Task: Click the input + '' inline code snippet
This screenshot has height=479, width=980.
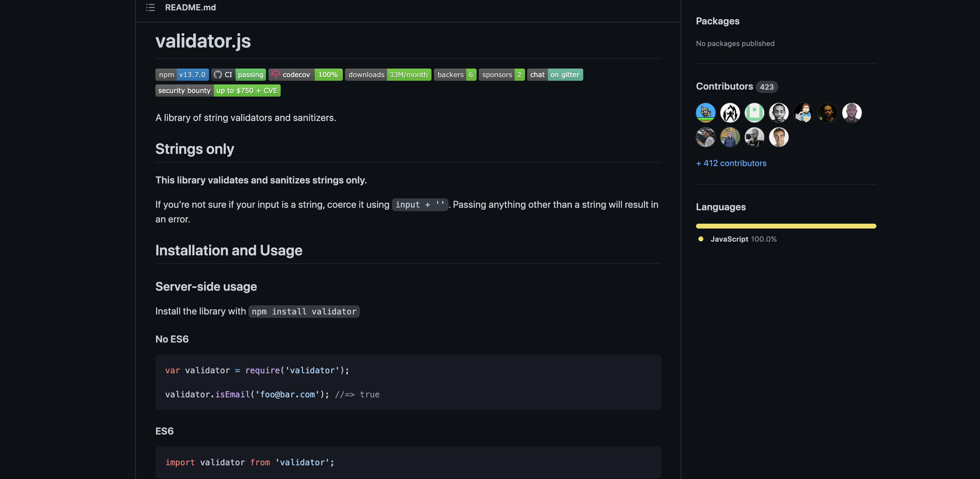Action: 420,205
